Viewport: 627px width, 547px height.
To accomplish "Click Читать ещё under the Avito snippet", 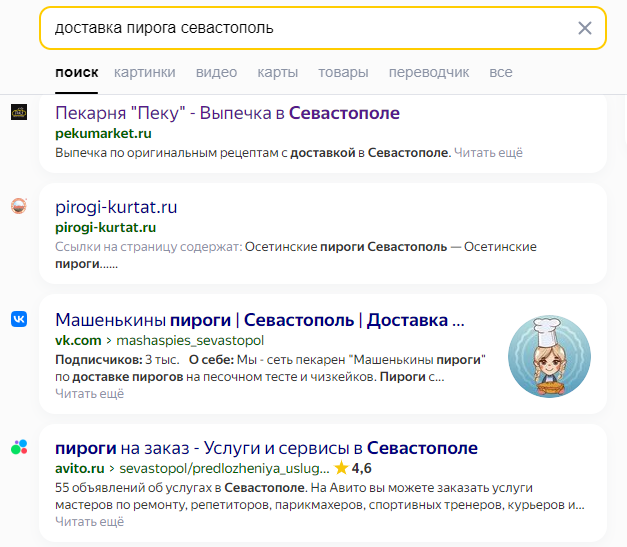I will pyautogui.click(x=90, y=522).
